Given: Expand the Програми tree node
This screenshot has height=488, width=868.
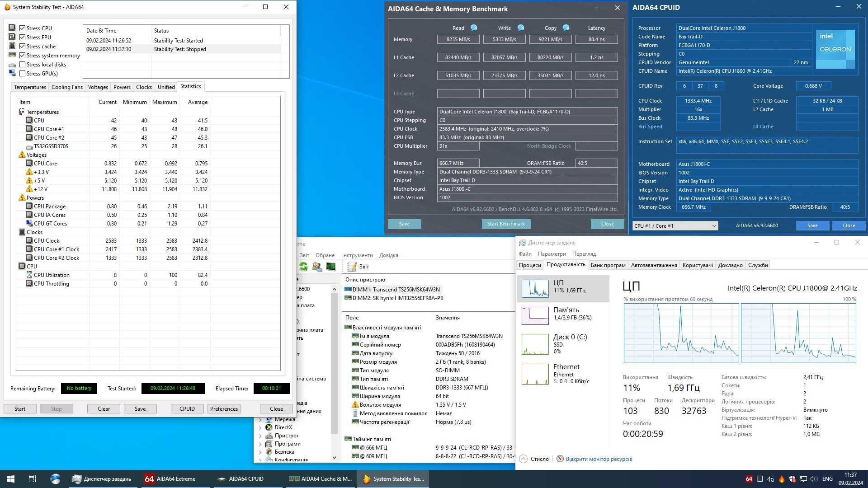Looking at the screenshot, I should pyautogui.click(x=260, y=444).
